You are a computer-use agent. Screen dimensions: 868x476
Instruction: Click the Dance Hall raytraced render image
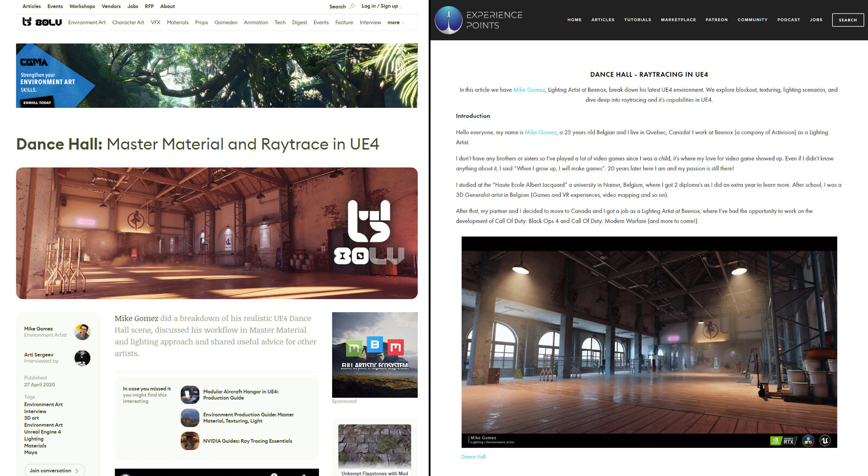(649, 342)
